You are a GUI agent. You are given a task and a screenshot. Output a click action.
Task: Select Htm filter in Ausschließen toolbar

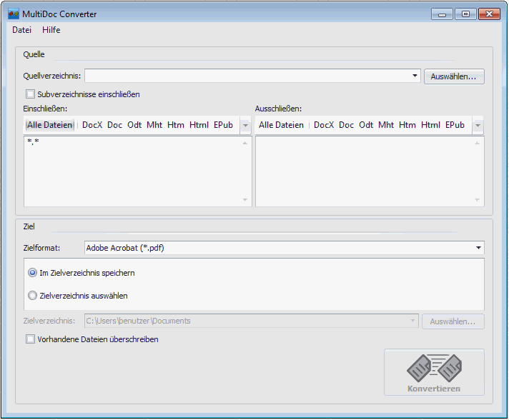click(407, 125)
